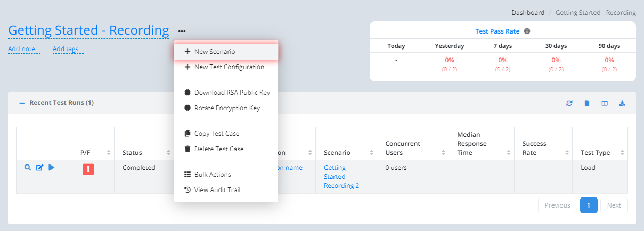Open the column layout icon in the test runs header
The height and width of the screenshot is (231, 644).
605,103
